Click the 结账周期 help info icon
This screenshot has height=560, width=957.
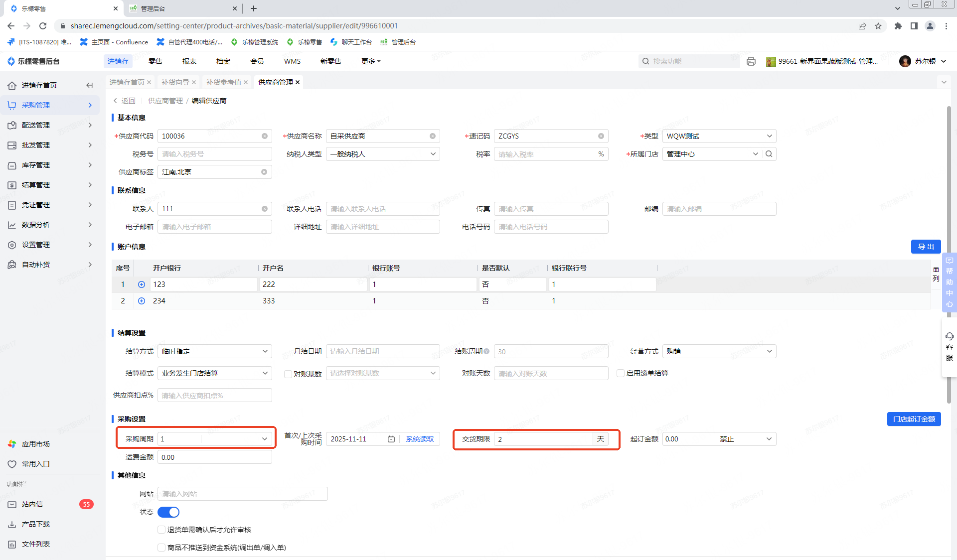point(486,351)
